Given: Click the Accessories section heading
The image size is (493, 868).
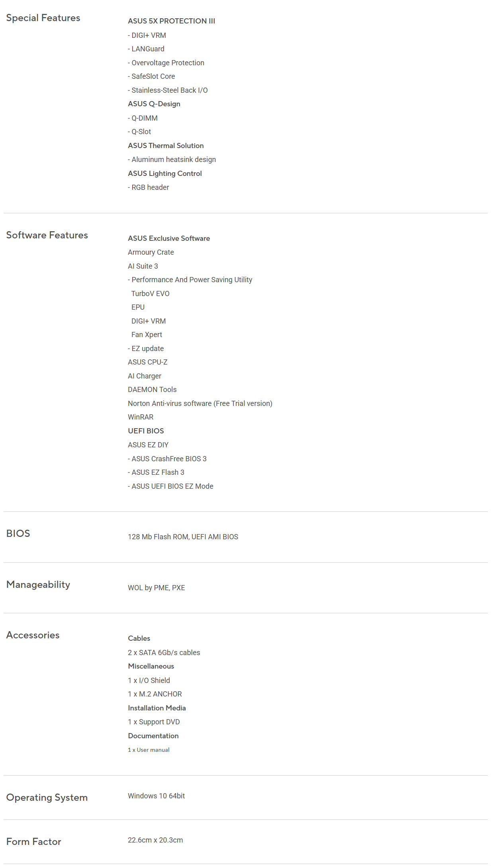Looking at the screenshot, I should (33, 635).
